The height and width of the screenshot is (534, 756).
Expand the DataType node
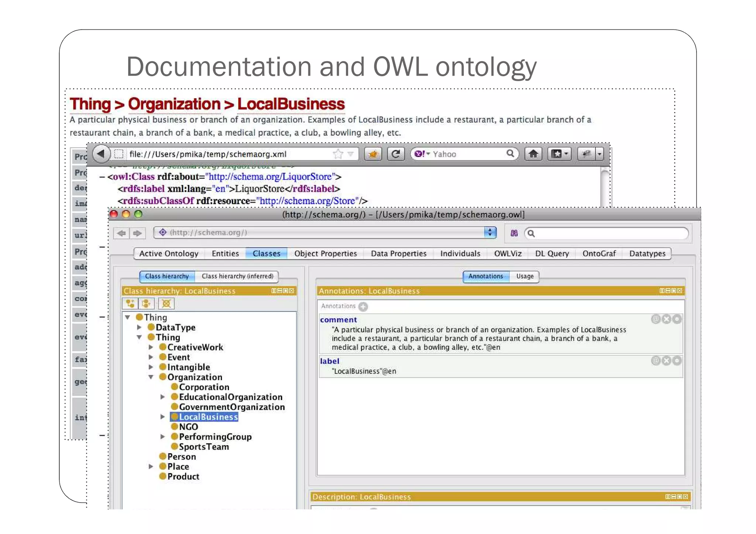click(139, 327)
